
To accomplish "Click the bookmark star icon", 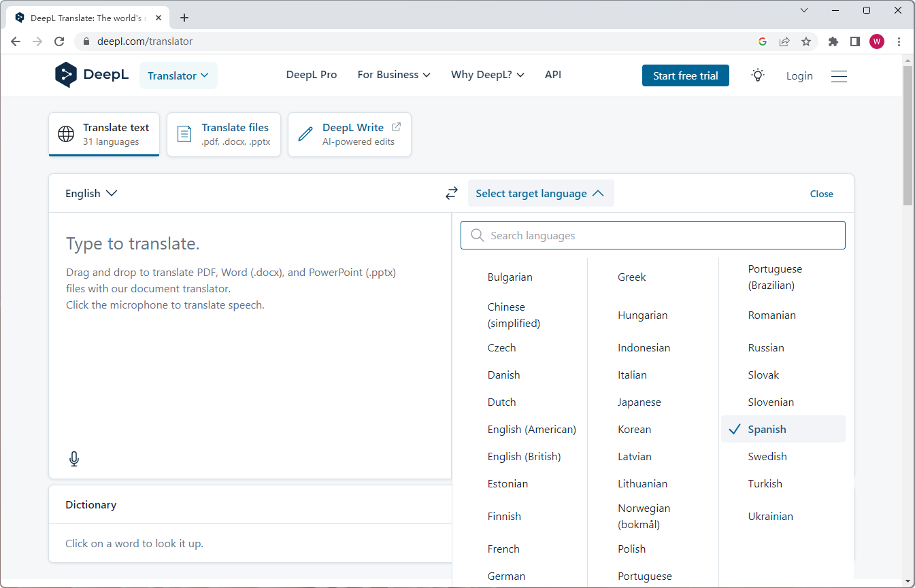I will click(x=806, y=41).
